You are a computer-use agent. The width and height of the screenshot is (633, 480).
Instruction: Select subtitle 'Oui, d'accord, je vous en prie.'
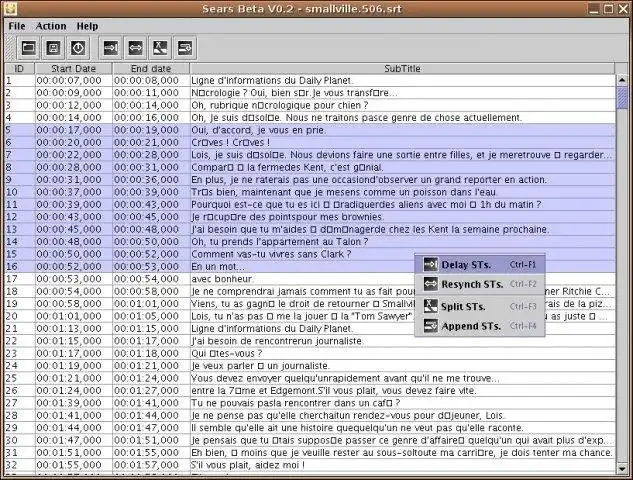coord(402,130)
